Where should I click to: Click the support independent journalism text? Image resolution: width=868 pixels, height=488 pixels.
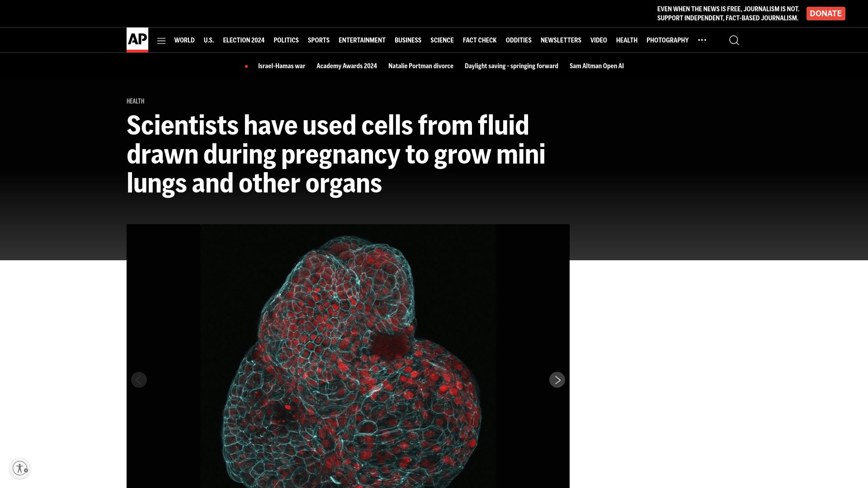pyautogui.click(x=728, y=14)
